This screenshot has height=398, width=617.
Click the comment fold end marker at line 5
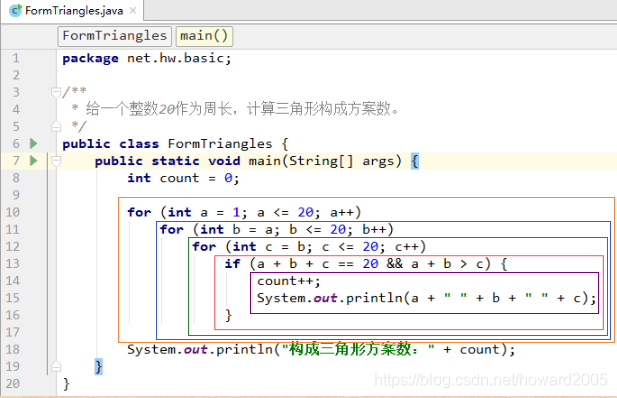pyautogui.click(x=56, y=127)
